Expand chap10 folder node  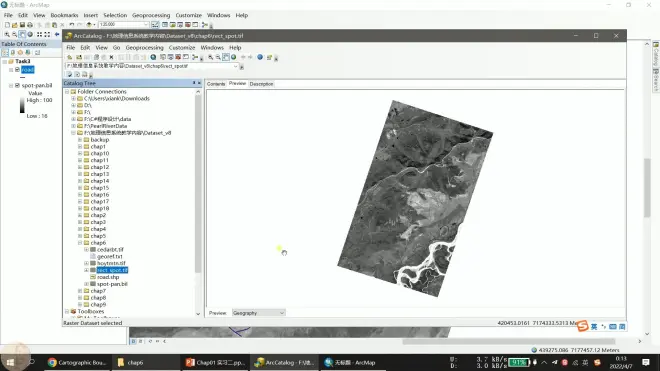(x=80, y=153)
